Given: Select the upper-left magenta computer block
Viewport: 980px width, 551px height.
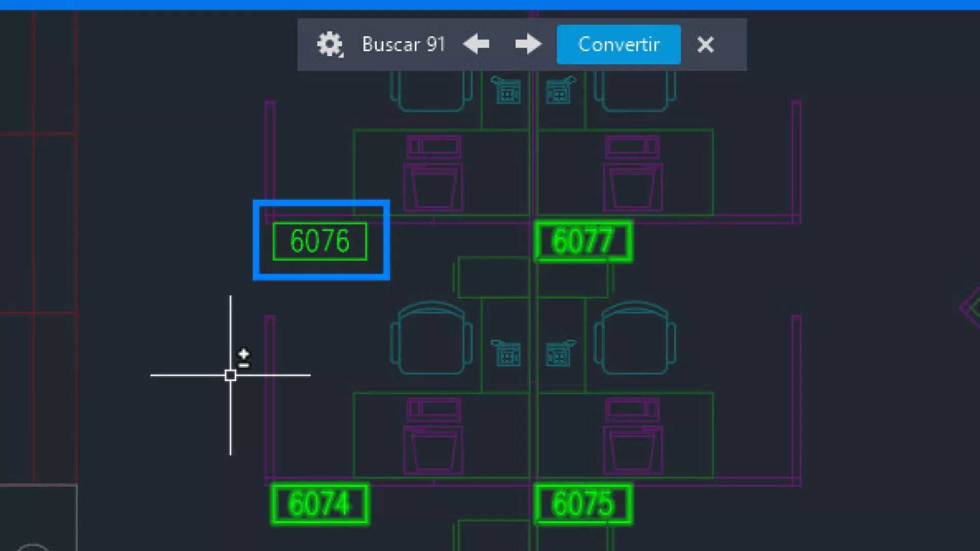Looking at the screenshot, I should tap(433, 173).
